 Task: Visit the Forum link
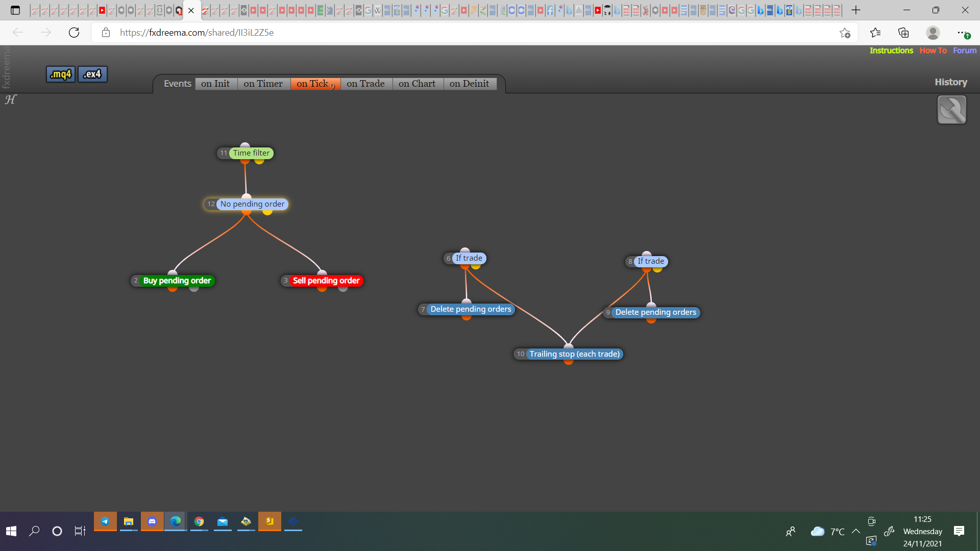[965, 51]
